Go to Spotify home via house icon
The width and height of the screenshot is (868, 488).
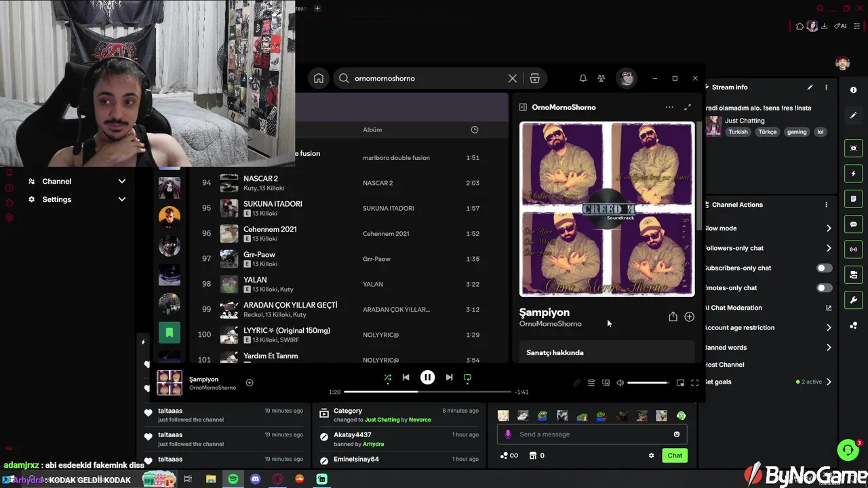coord(319,78)
